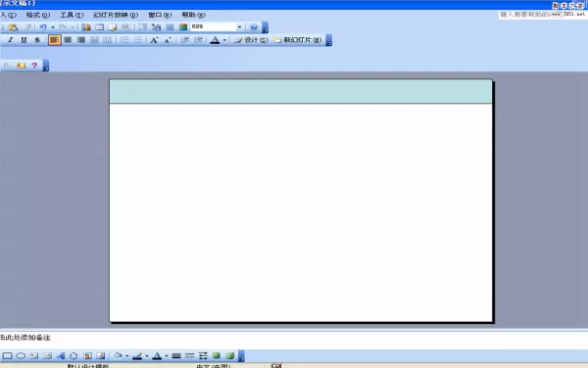The height and width of the screenshot is (368, 588).
Task: Insert a chart using the chart icon
Action: click(86, 27)
